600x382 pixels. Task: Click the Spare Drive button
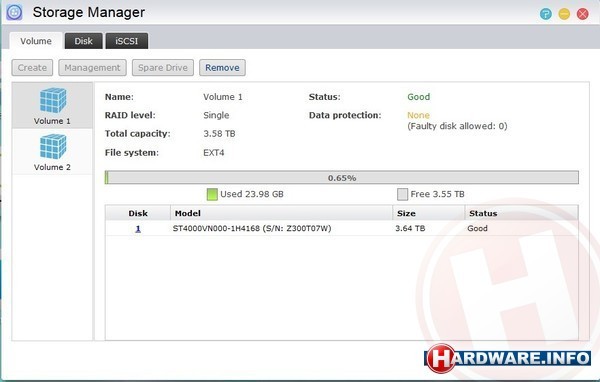coord(163,68)
